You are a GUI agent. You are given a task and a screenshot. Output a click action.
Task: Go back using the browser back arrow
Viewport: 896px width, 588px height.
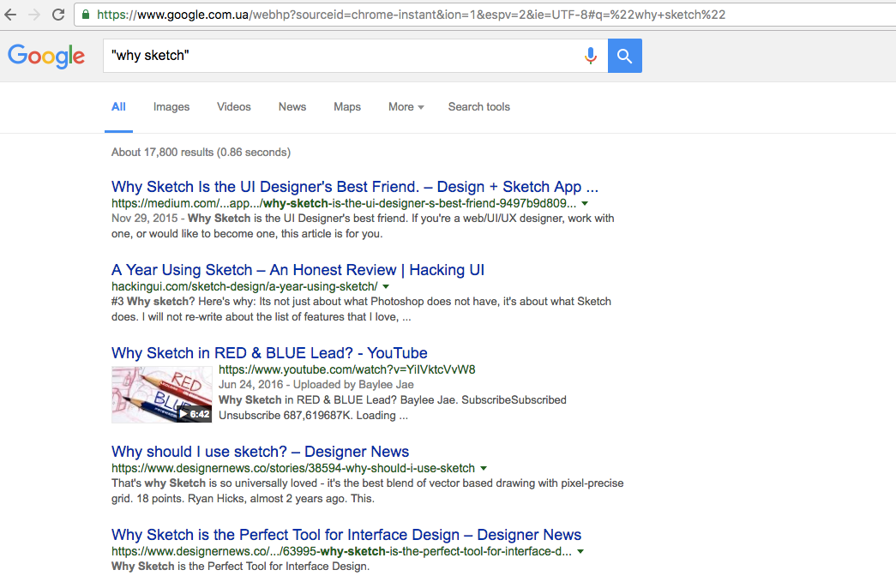point(10,15)
